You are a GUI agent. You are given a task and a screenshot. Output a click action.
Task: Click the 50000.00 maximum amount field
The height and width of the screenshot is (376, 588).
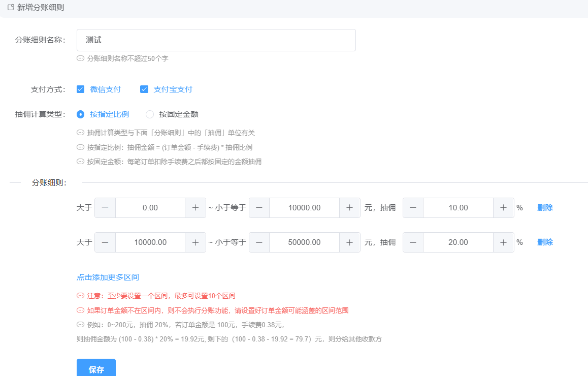click(304, 242)
